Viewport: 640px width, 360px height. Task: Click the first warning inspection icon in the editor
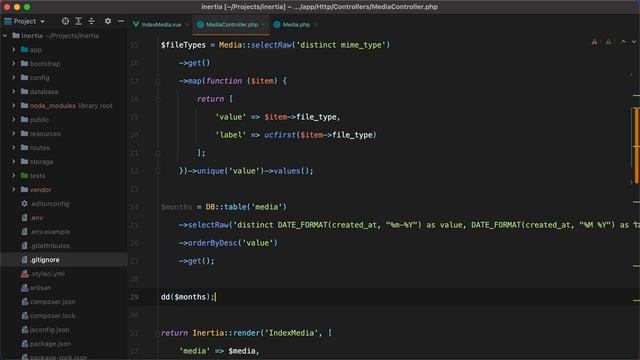594,41
